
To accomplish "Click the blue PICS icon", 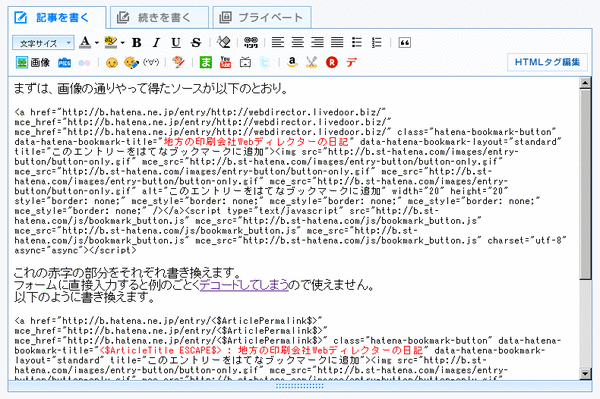I will [64, 63].
